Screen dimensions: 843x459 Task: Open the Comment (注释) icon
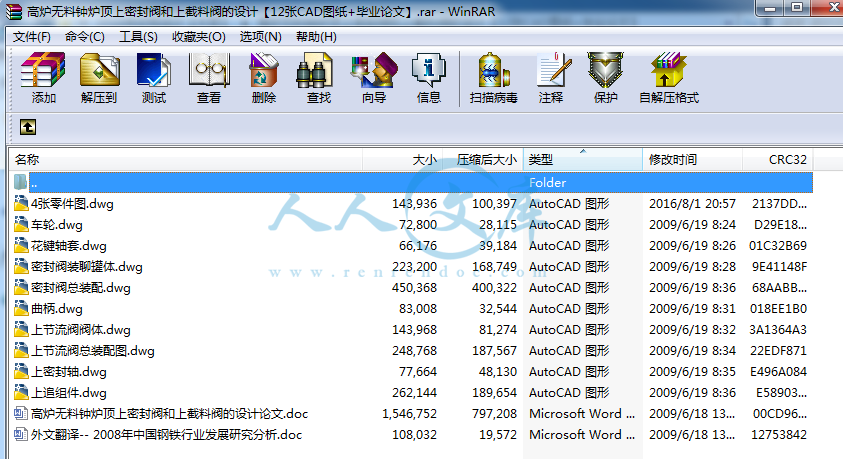pos(552,70)
